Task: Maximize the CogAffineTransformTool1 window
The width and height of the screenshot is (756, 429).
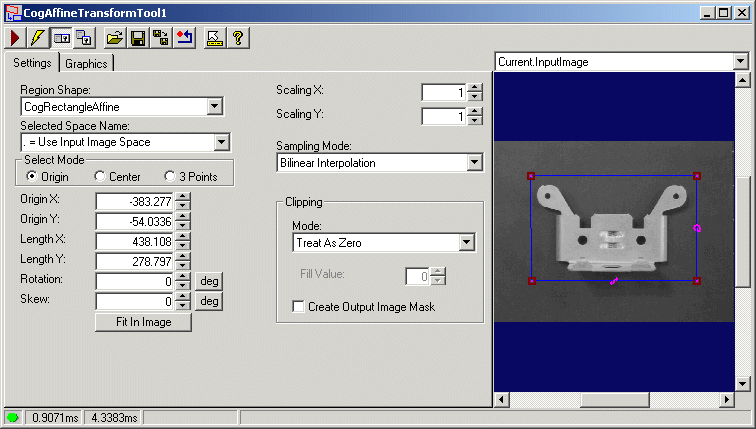Action: point(724,13)
